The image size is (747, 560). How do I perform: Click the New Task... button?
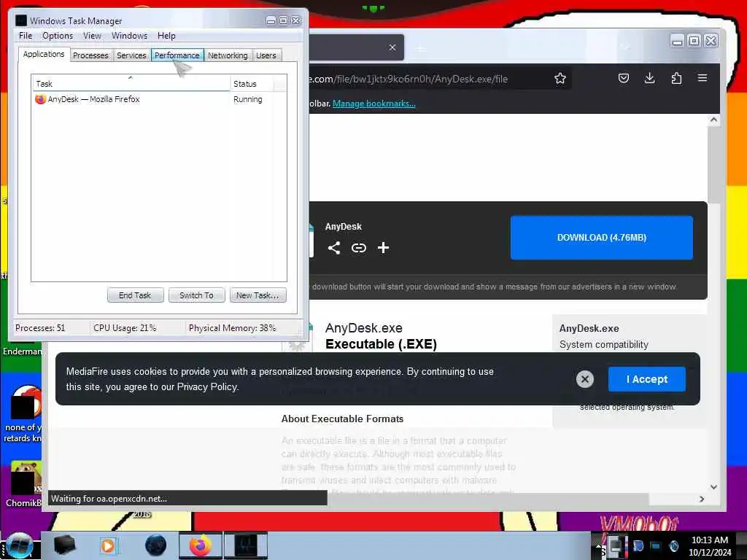click(x=258, y=295)
